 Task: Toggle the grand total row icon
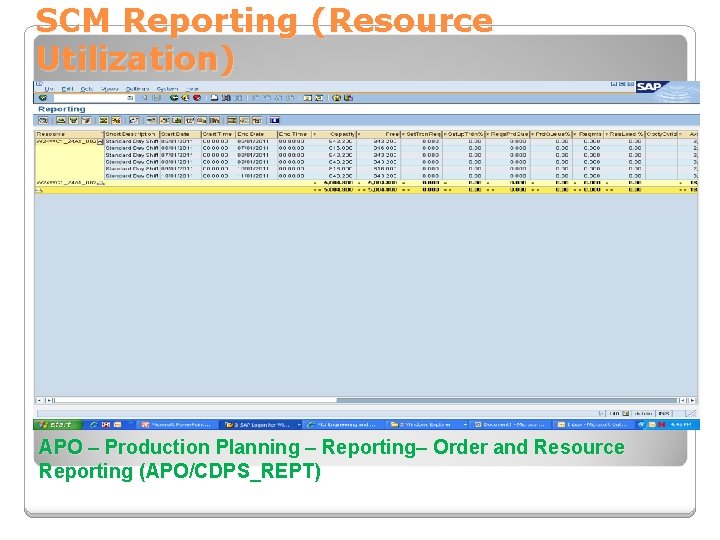pyautogui.click(x=39, y=190)
